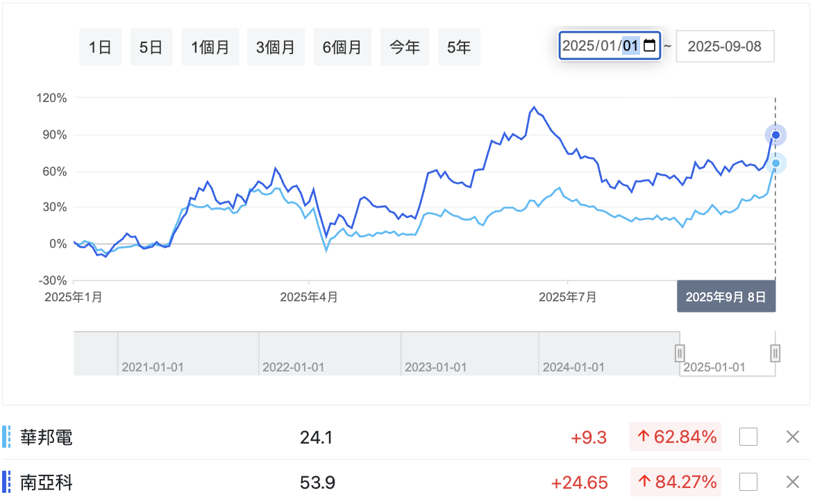Image resolution: width=822 pixels, height=504 pixels.
Task: Click the red up-arrow 62.84% badge
Action: [x=676, y=437]
